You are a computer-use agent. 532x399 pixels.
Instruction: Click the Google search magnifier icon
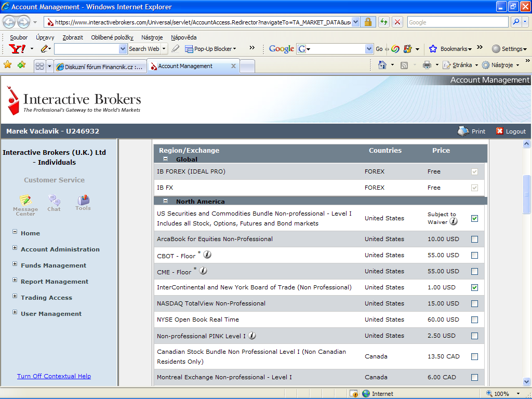tap(516, 22)
